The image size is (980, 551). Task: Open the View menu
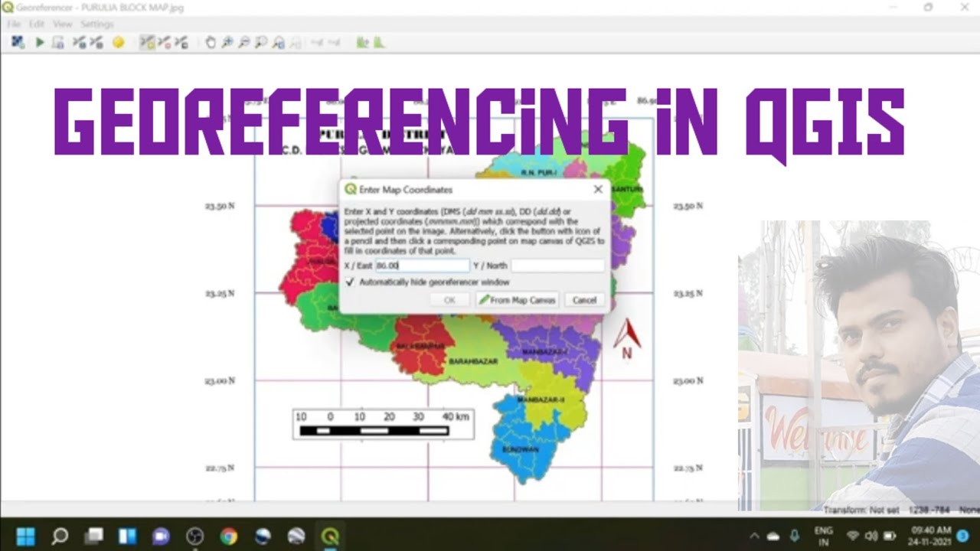pos(62,24)
